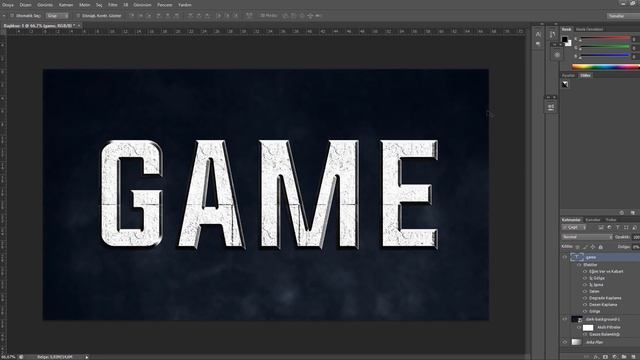The height and width of the screenshot is (360, 640).
Task: Switch to the Kanallar tab
Action: point(593,220)
